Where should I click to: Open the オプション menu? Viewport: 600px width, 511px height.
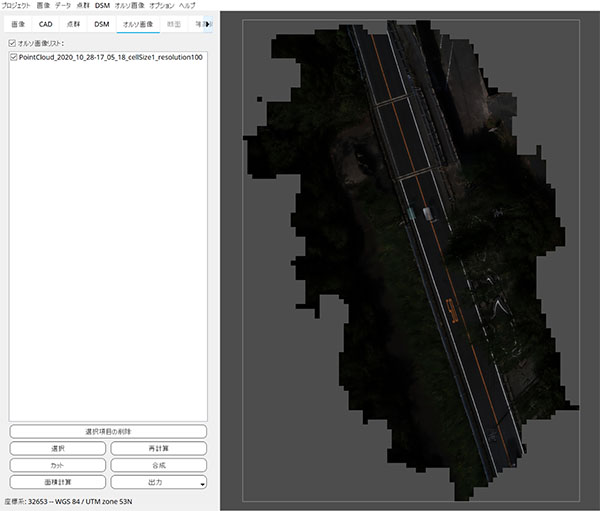point(161,5)
